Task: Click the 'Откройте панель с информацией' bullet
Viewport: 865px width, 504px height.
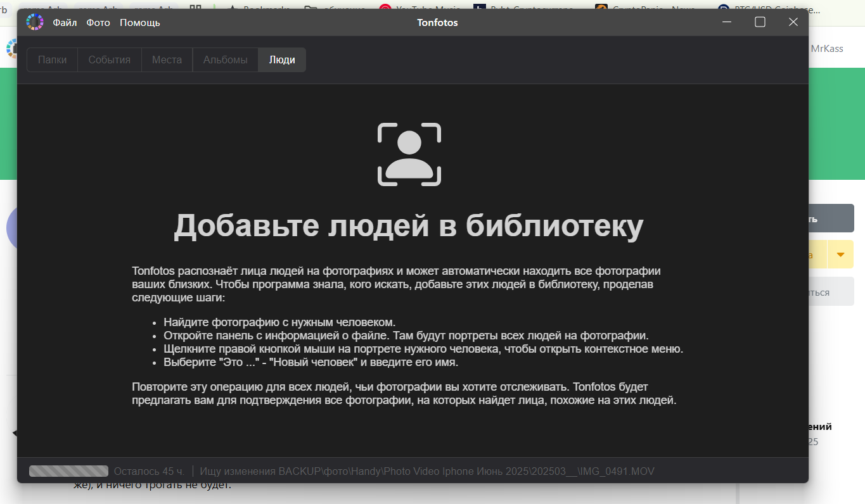Action: [406, 336]
